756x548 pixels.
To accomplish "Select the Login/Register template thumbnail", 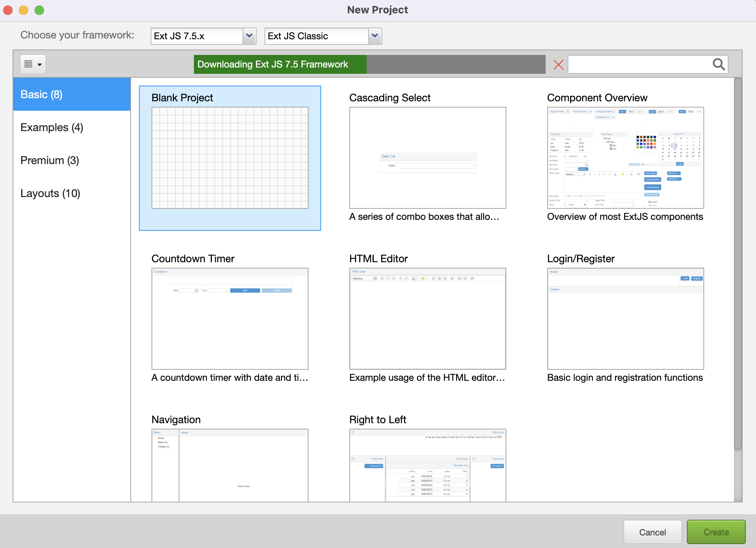I will click(x=626, y=319).
